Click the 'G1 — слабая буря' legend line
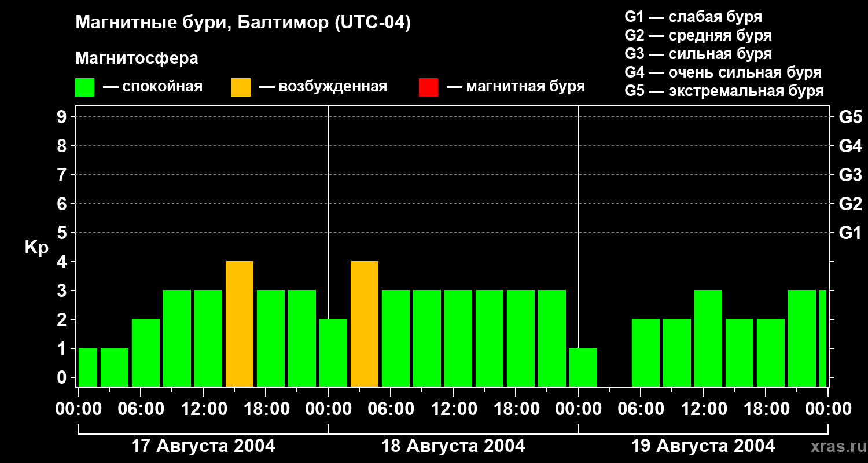 click(x=693, y=17)
